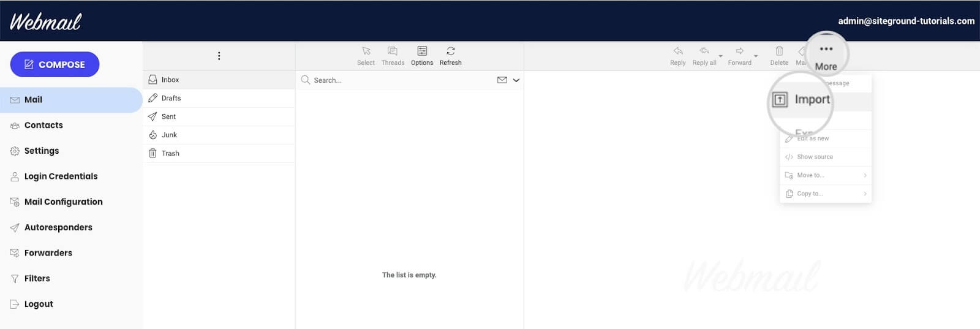
Task: Click the Select toolbar button
Action: [366, 56]
